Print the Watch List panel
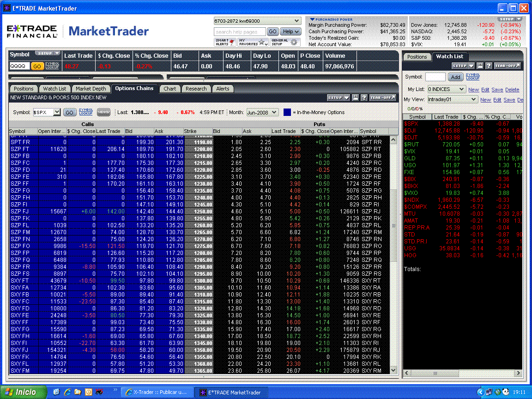Viewport: 532px width, 399px height. click(x=480, y=66)
